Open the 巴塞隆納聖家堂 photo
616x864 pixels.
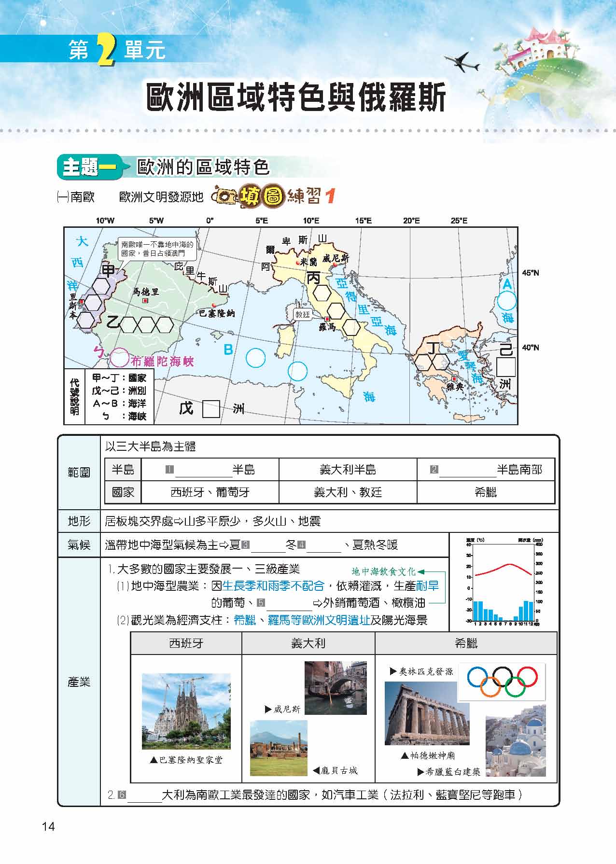tap(186, 711)
